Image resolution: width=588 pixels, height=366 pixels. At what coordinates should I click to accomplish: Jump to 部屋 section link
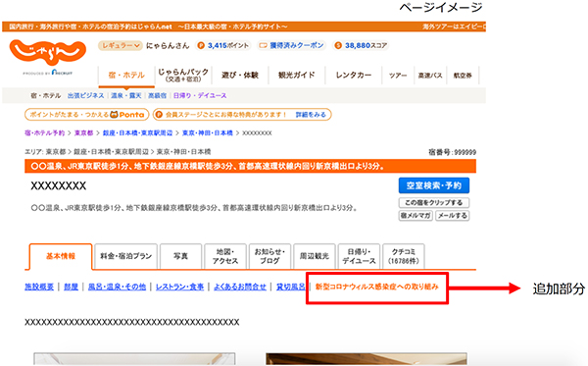pos(71,288)
